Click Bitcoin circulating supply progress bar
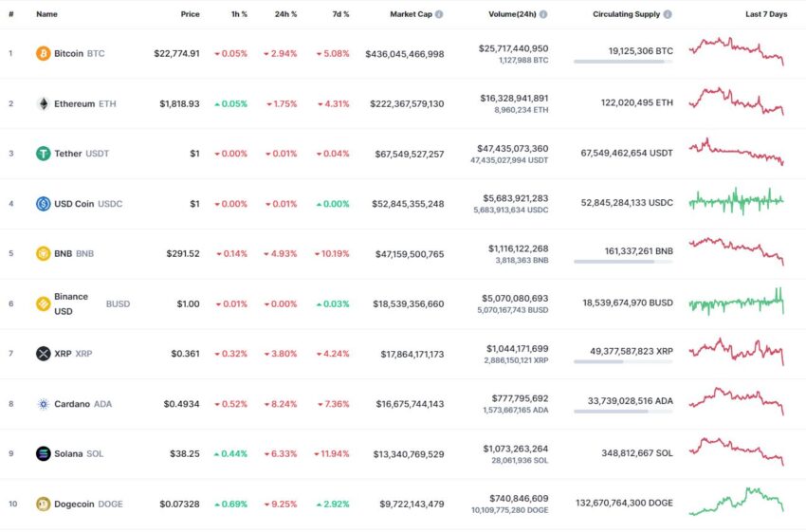Viewport: 806px width, 532px height. click(623, 62)
